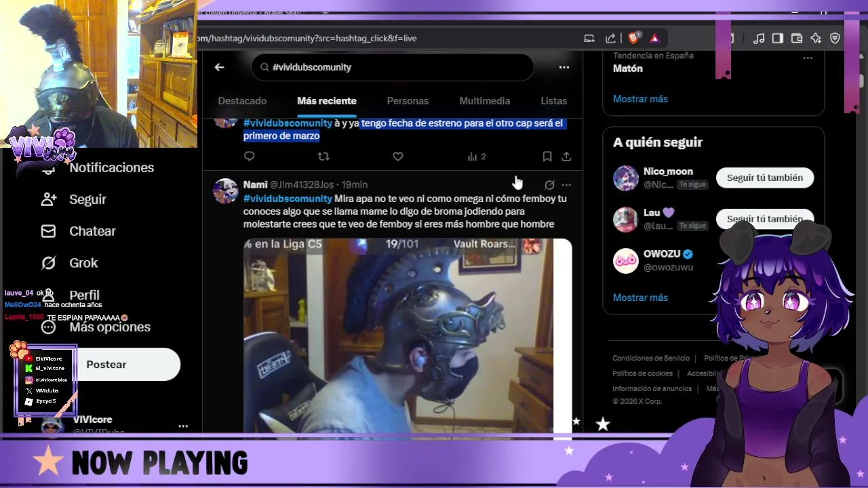Open the music note playlist icon
This screenshot has width=868, height=488.
click(759, 39)
